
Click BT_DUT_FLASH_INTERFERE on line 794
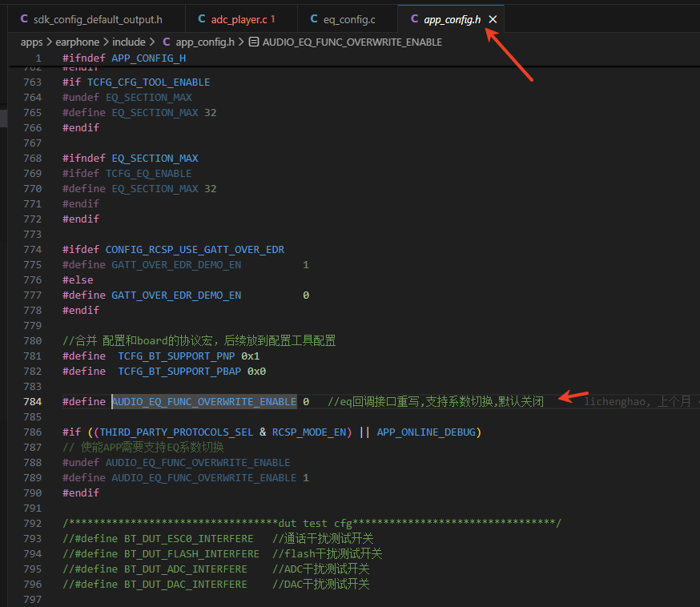(191, 554)
